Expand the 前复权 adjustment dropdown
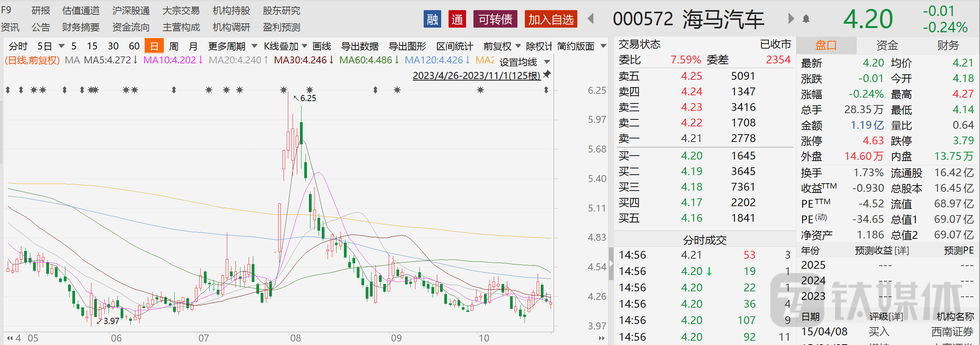Screen dimensions: 980x345 (x=501, y=46)
